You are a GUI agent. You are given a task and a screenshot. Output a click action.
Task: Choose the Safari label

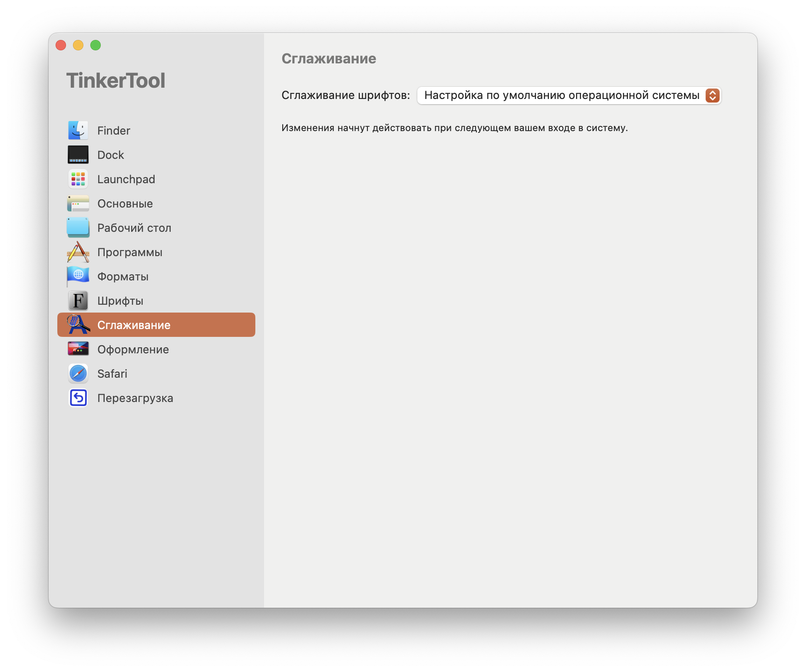112,374
